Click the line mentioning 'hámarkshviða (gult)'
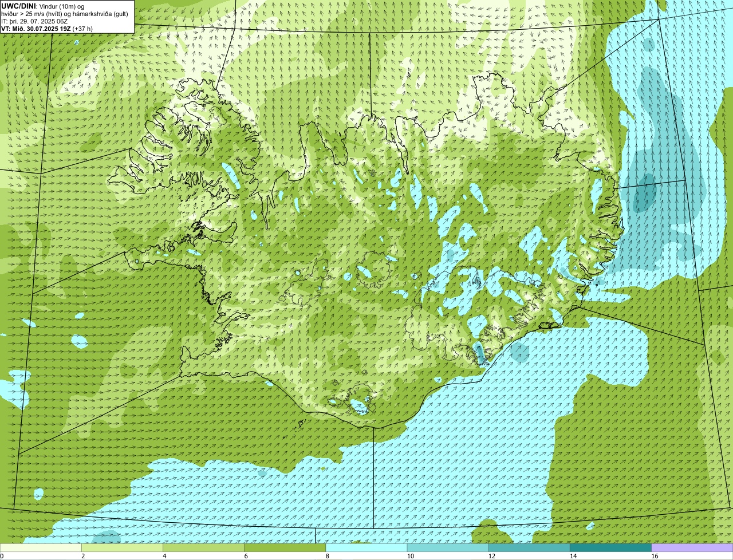 pyautogui.click(x=65, y=14)
